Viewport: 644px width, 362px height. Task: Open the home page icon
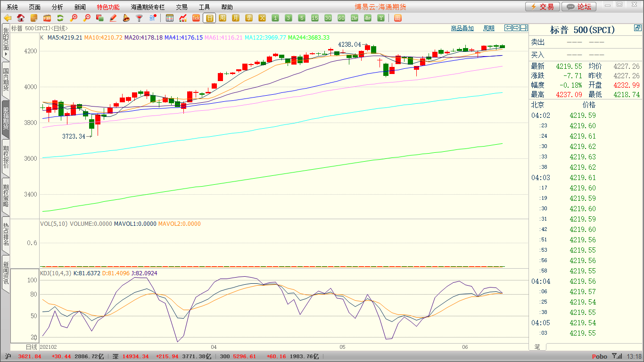coord(21,18)
